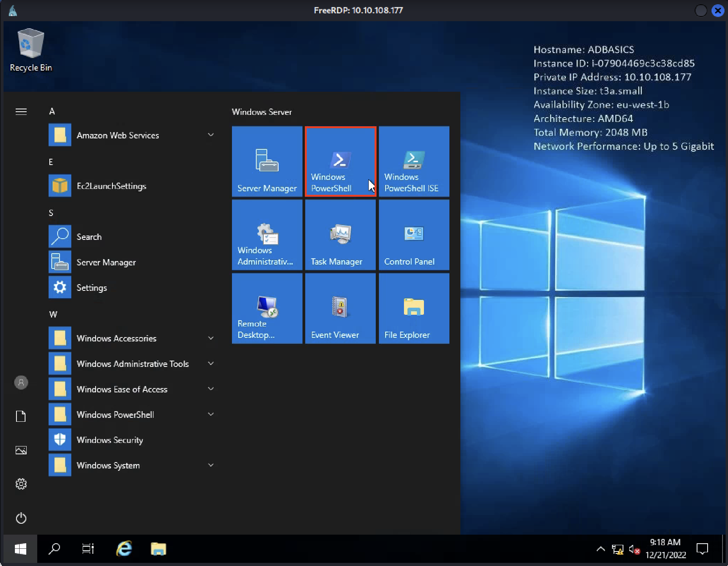Launch the Task Manager tile
728x566 pixels.
(340, 235)
